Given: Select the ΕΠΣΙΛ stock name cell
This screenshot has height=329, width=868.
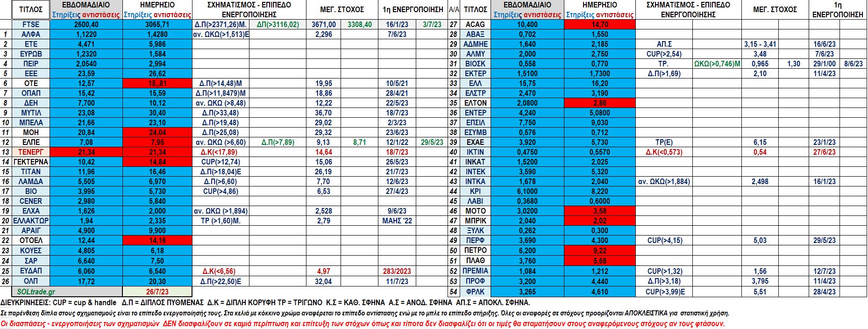Looking at the screenshot, I should tap(475, 122).
